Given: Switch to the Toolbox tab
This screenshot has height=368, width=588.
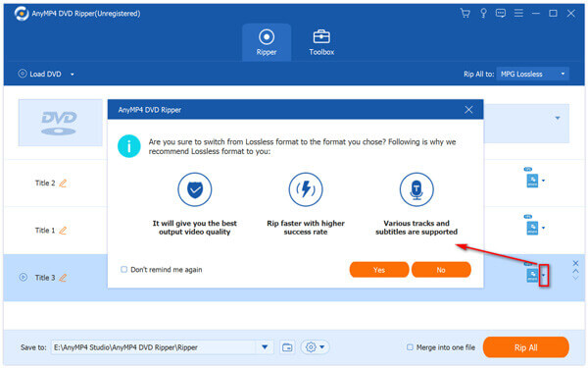Looking at the screenshot, I should click(x=321, y=42).
